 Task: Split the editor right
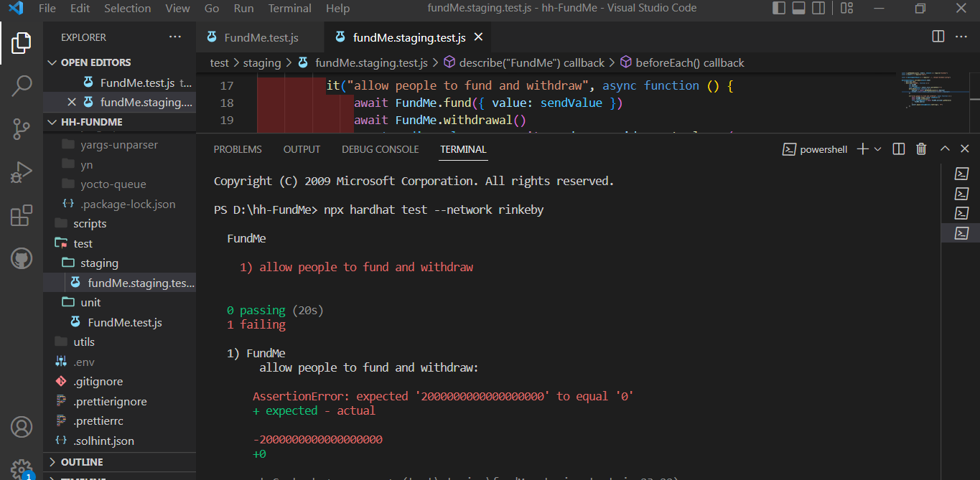(938, 37)
